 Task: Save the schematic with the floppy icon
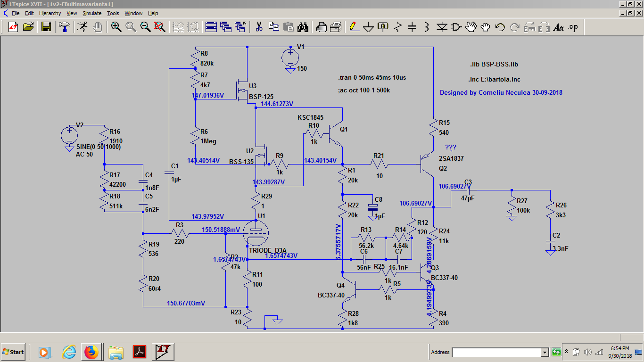click(46, 27)
